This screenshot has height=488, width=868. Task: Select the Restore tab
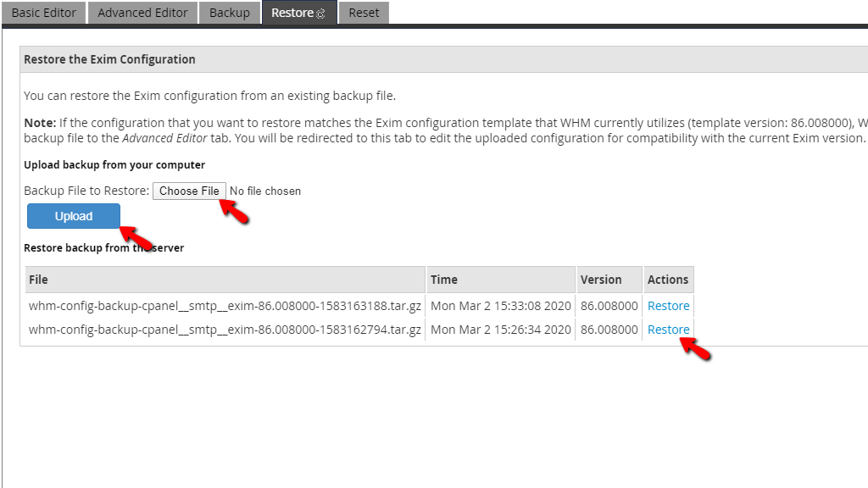pyautogui.click(x=299, y=13)
